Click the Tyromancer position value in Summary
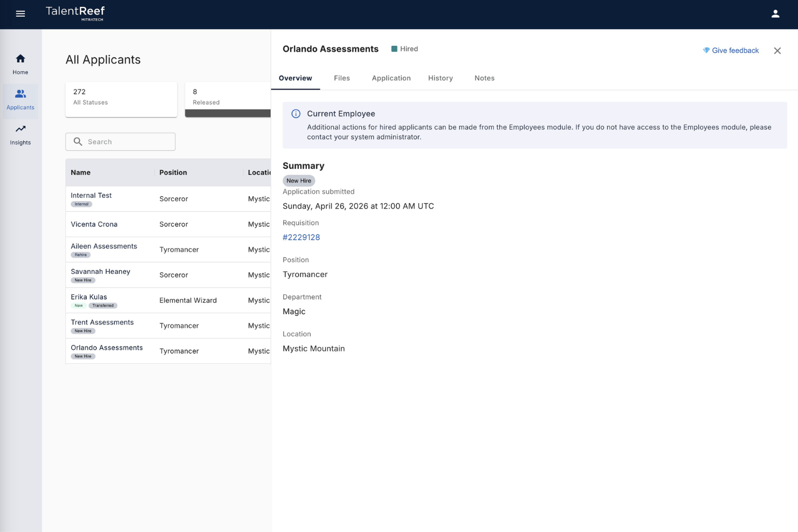The width and height of the screenshot is (798, 532). click(x=305, y=274)
